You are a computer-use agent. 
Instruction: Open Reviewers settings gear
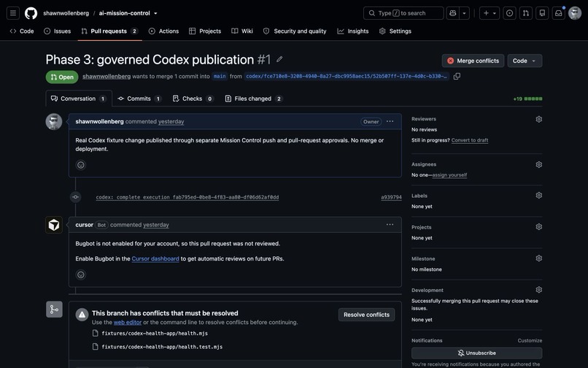539,119
